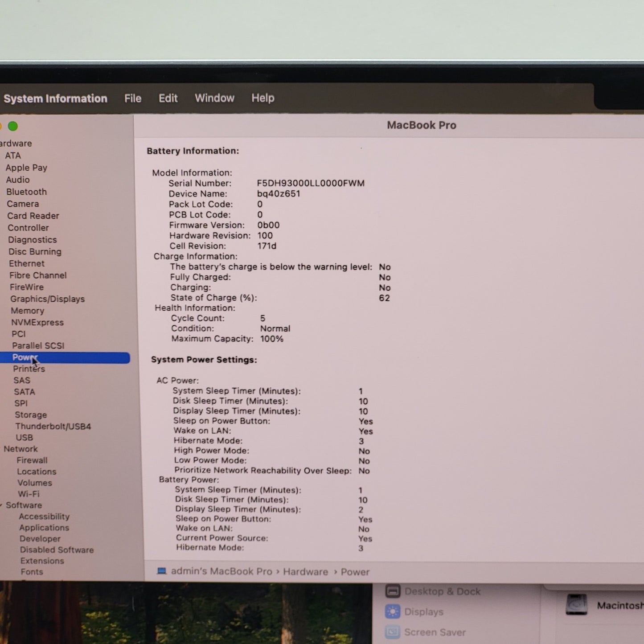Select Bluetooth in the sidebar

click(x=26, y=192)
